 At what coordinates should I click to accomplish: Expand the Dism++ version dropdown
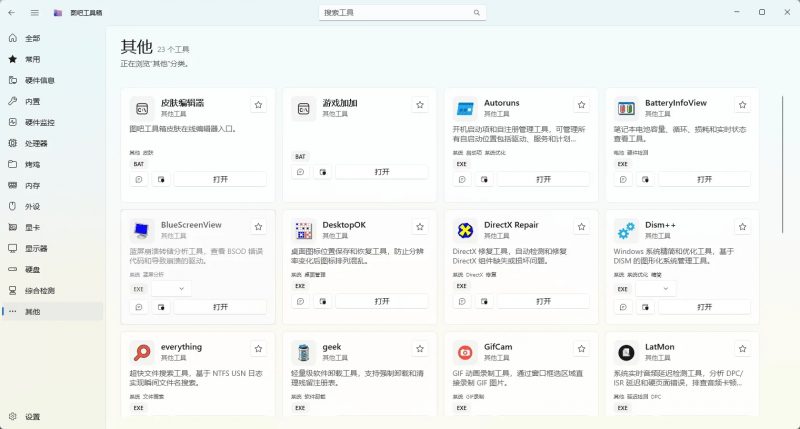tap(656, 289)
